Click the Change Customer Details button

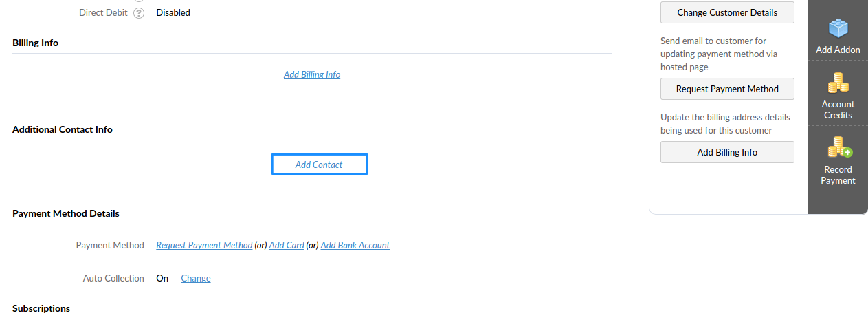(727, 12)
